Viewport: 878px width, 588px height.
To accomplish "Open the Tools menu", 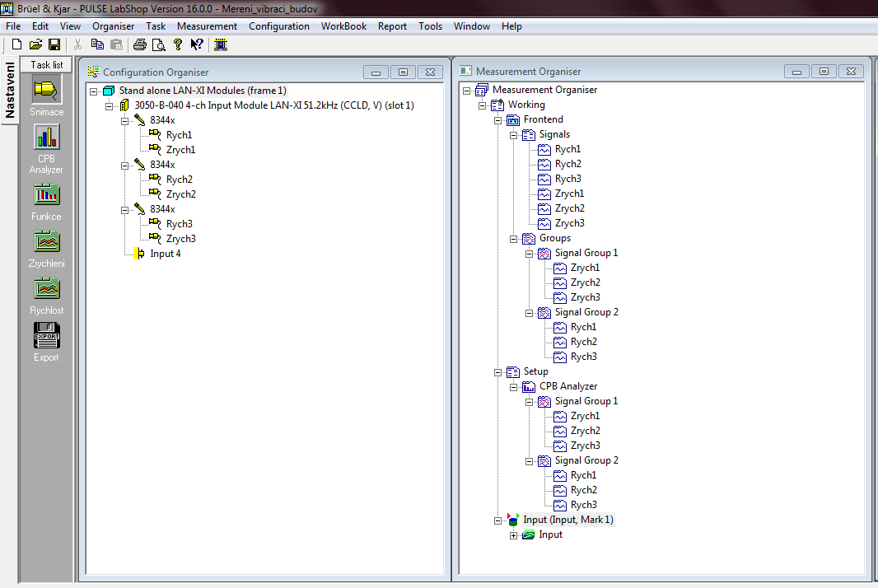I will pyautogui.click(x=430, y=26).
